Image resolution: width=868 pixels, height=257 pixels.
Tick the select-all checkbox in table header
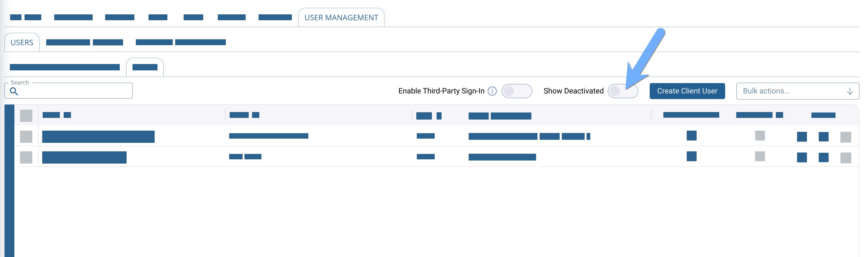(26, 116)
